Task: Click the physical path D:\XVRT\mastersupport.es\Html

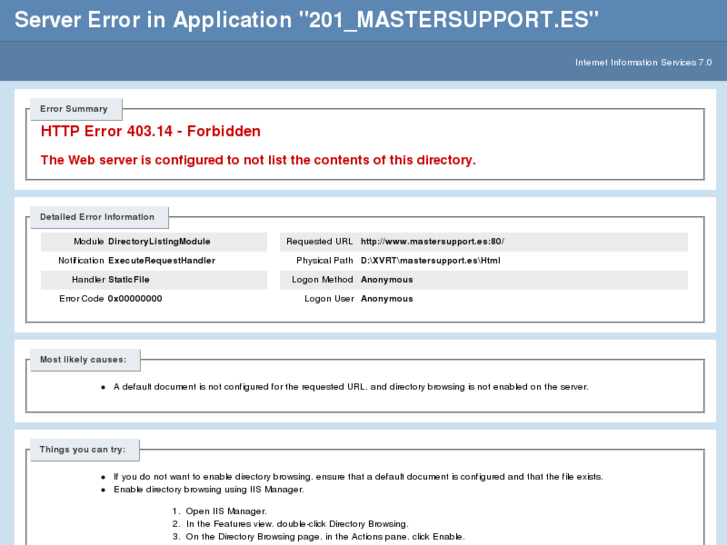Action: tap(430, 260)
